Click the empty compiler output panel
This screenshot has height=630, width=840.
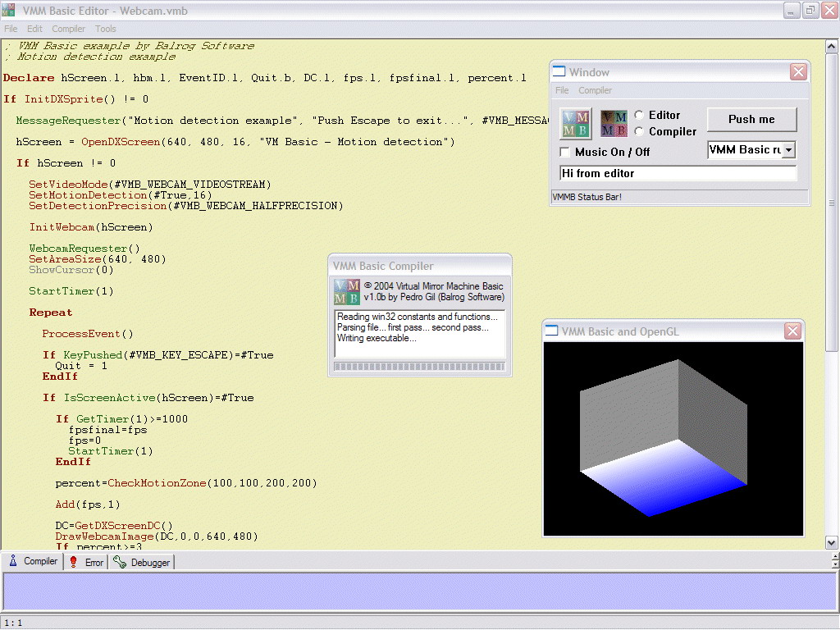tap(419, 591)
